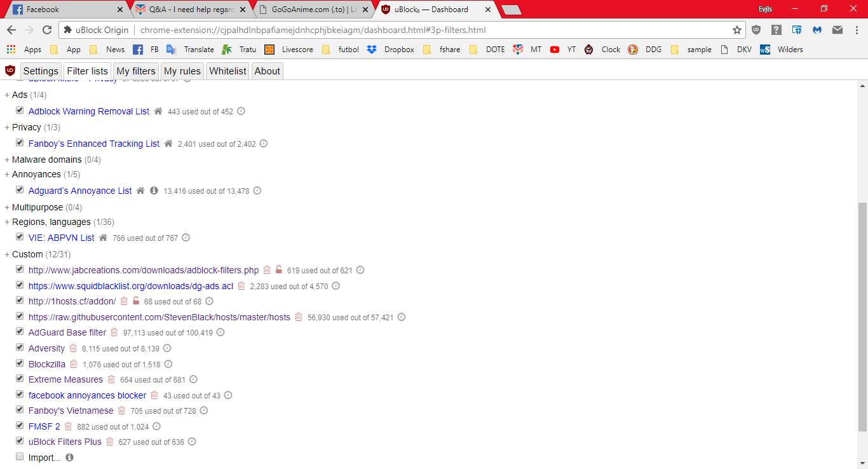Click the info icon beside Import
Screen dimensions: 868x469
coord(69,458)
